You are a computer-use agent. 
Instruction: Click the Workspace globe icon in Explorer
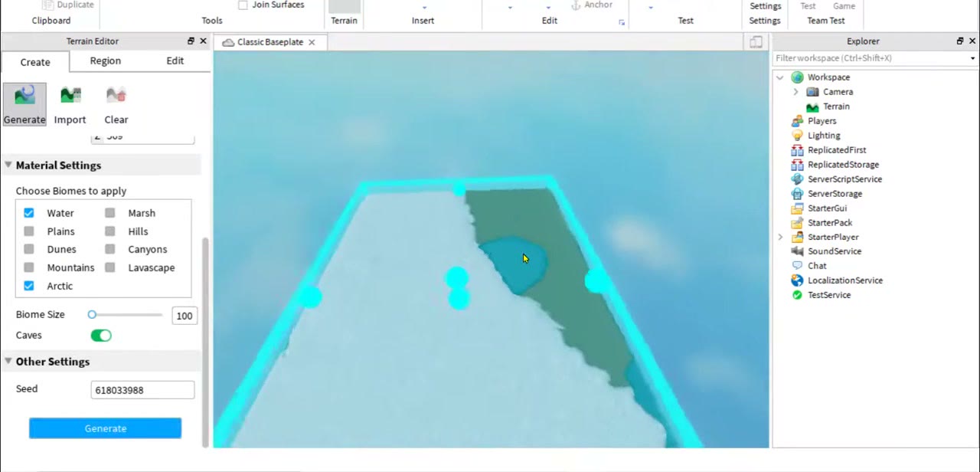coord(797,77)
